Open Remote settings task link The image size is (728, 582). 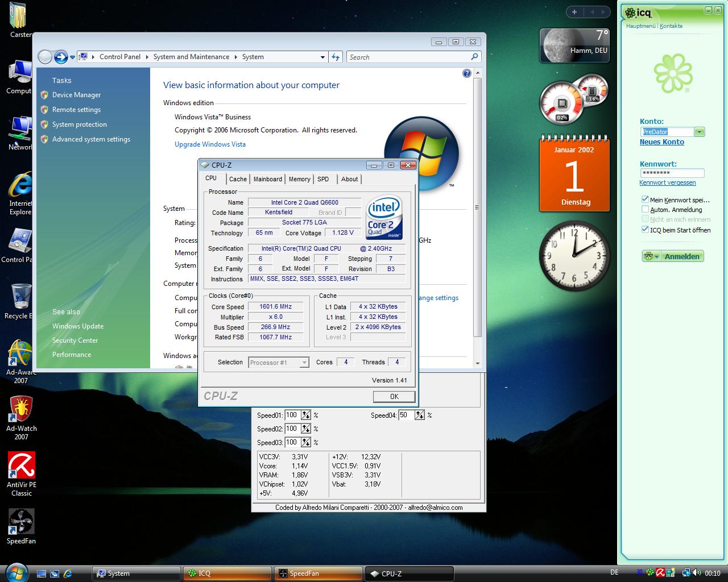click(76, 110)
